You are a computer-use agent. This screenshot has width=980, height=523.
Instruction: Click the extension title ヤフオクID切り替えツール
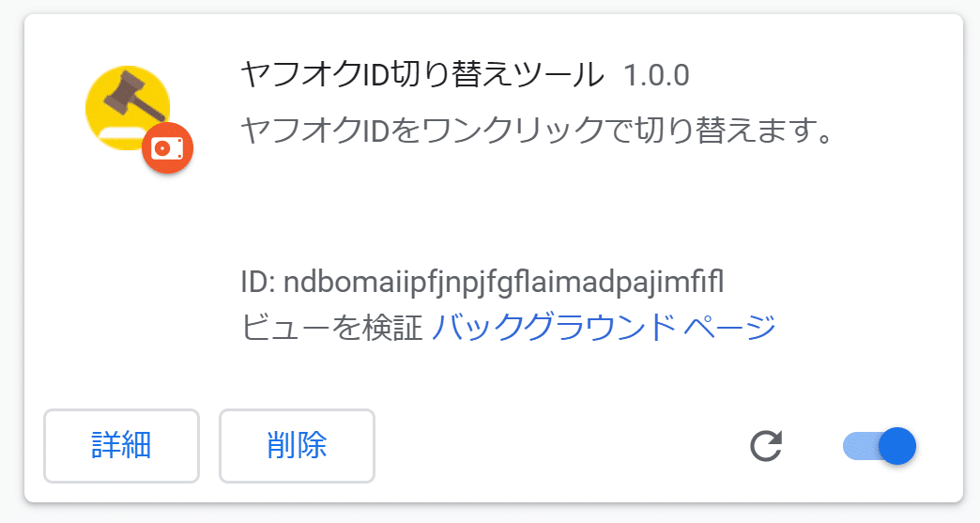[x=421, y=75]
